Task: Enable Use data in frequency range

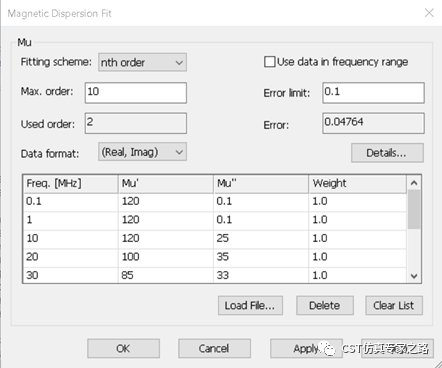Action: point(269,62)
